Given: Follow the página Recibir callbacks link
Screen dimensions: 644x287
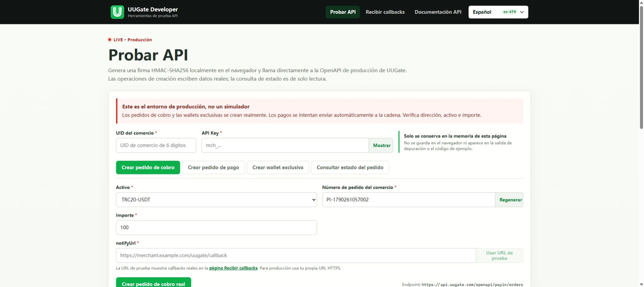Looking at the screenshot, I should point(233,268).
